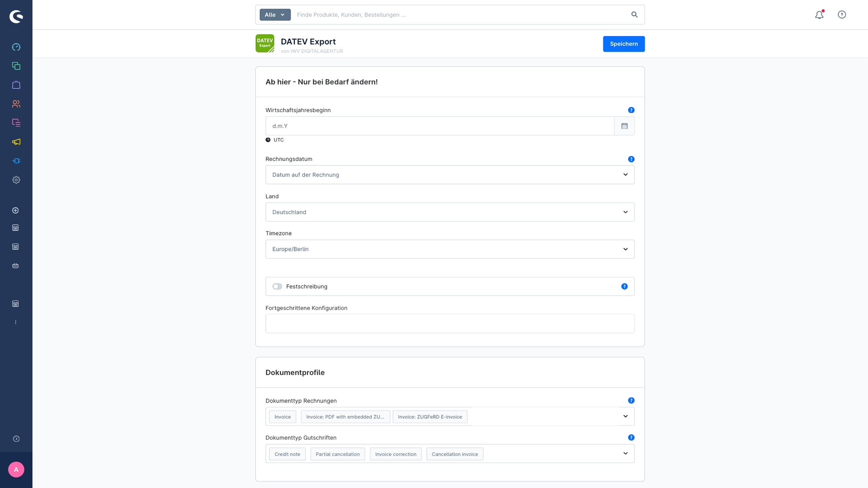Click the Invoice correction tag

396,454
